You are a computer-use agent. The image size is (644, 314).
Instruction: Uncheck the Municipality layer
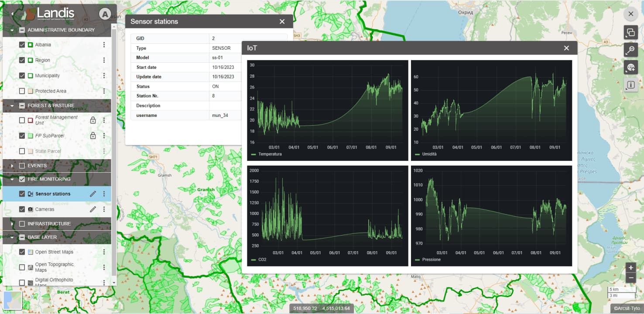pyautogui.click(x=22, y=75)
